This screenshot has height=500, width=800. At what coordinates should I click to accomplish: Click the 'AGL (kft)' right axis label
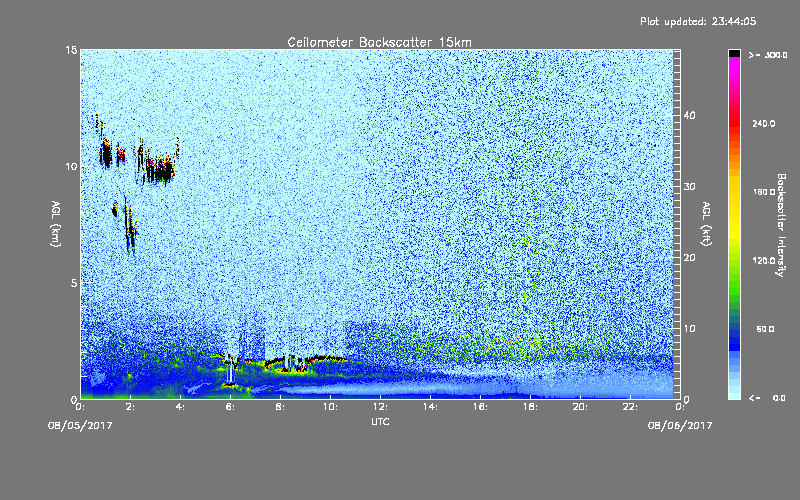(x=706, y=224)
